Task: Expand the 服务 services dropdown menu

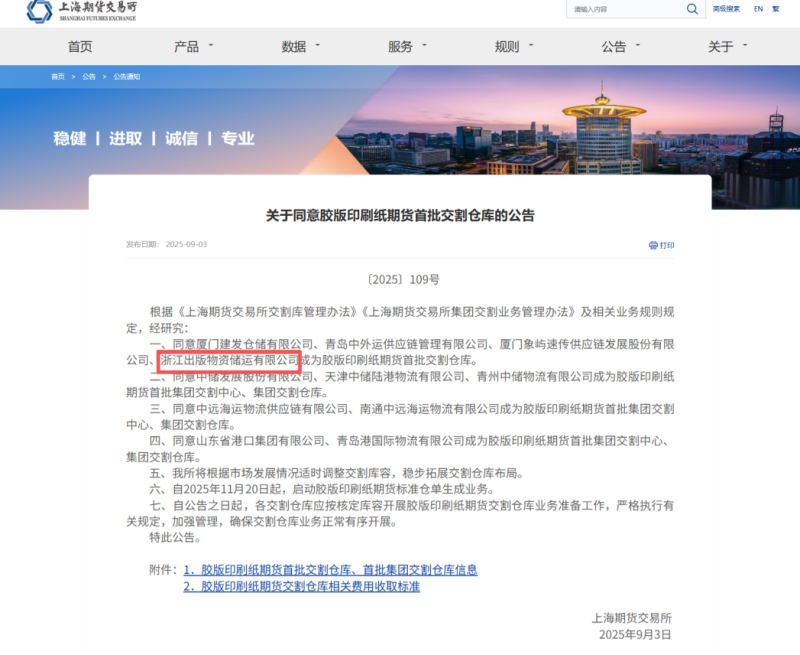Action: pos(405,47)
